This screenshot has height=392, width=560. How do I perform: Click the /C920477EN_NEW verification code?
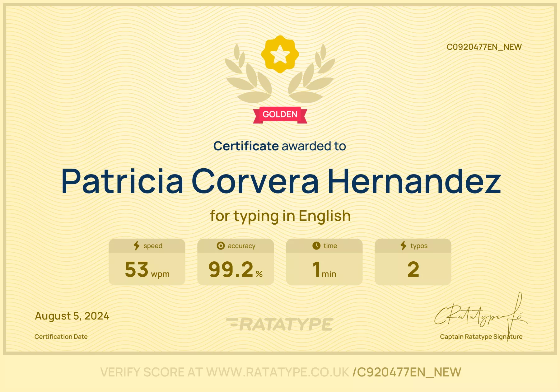[407, 372]
